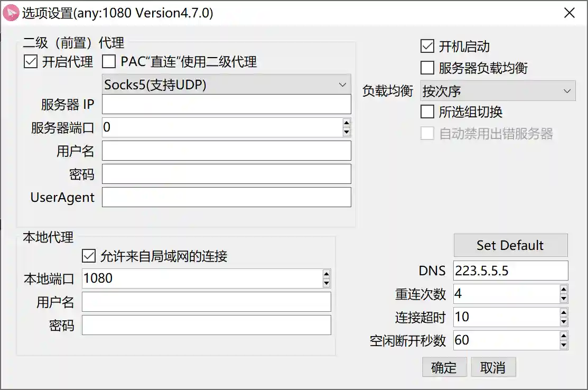Click the app icon in the title bar
Screen dimensions: 588x390
click(x=11, y=13)
